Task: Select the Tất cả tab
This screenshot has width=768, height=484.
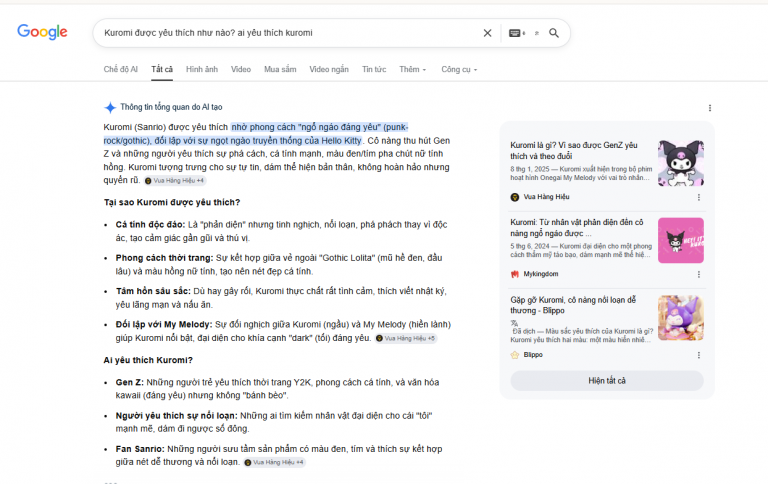Action: point(162,69)
